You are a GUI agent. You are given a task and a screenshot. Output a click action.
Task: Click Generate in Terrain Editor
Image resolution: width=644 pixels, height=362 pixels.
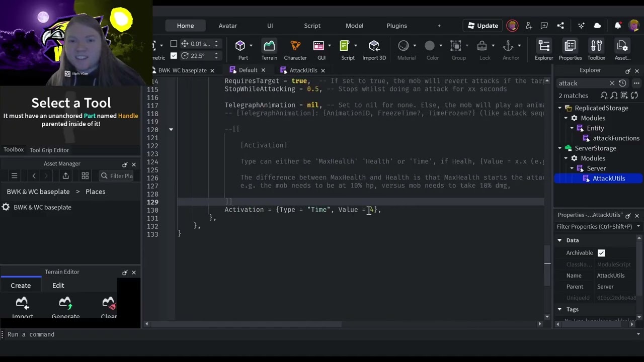[65, 308]
